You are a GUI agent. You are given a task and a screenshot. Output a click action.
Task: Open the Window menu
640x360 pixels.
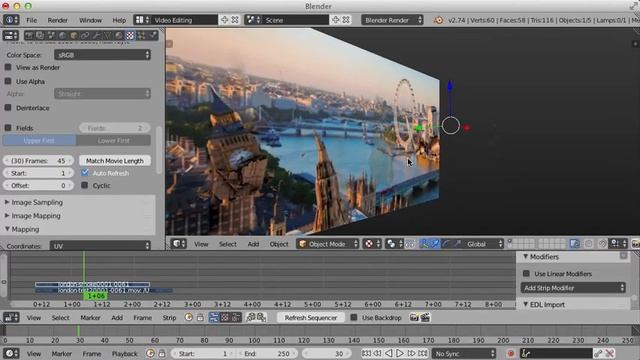[x=90, y=20]
